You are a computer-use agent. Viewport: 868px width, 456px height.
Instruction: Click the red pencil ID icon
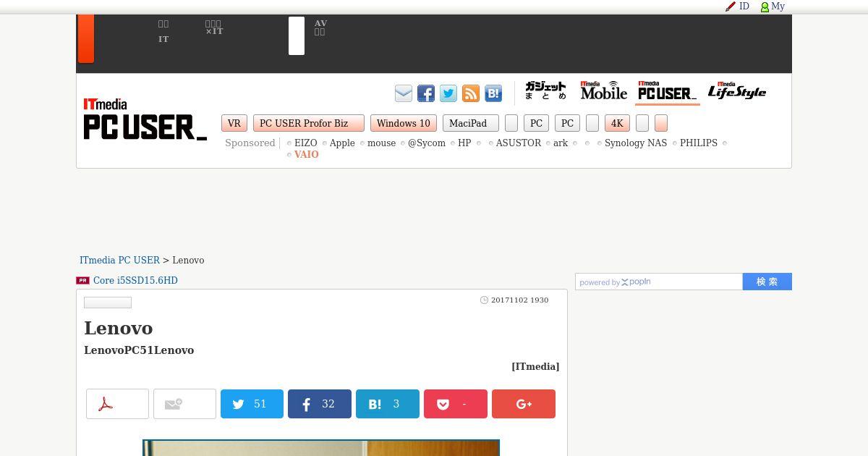(731, 7)
